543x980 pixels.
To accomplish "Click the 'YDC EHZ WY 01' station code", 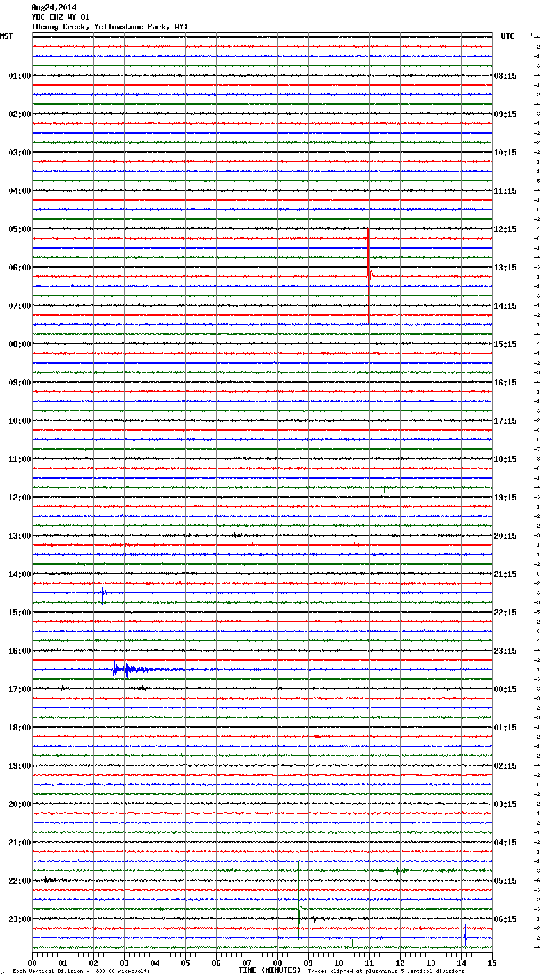I will click(x=60, y=17).
